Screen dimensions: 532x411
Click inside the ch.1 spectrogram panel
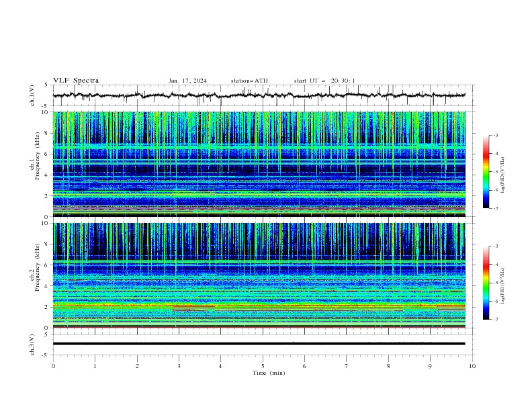coord(259,164)
